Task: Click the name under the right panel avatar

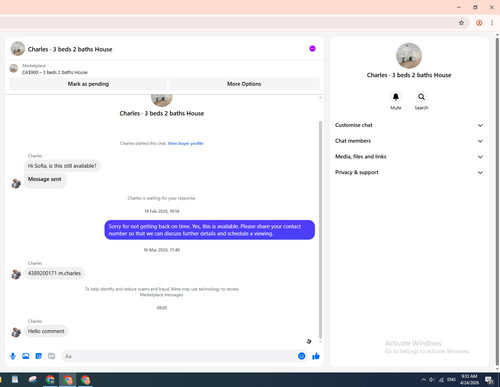Action: coord(409,75)
